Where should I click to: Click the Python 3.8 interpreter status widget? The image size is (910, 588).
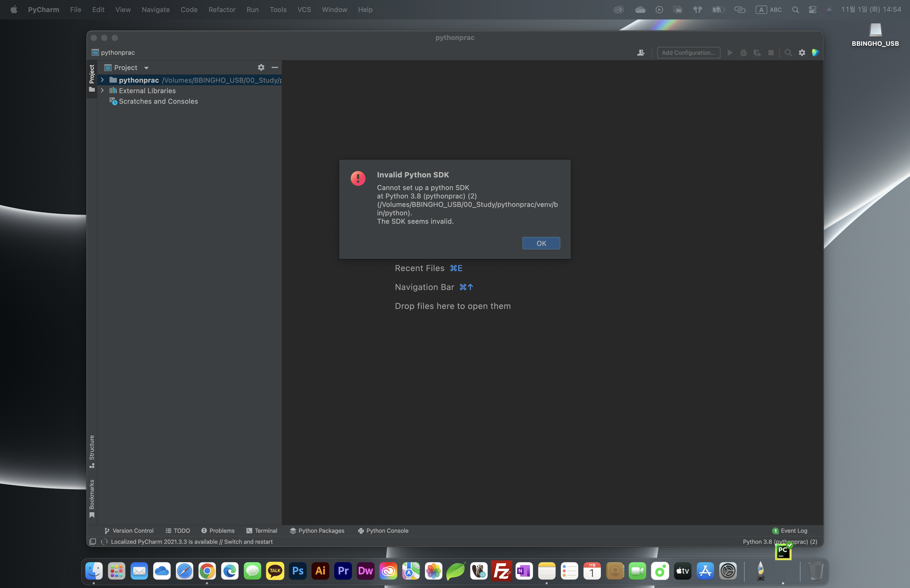pyautogui.click(x=780, y=542)
